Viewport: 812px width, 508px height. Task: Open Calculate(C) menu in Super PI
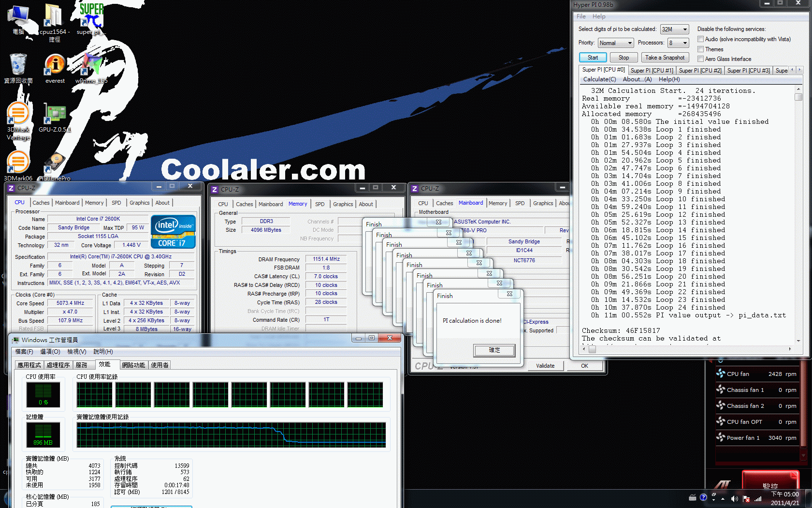click(599, 79)
